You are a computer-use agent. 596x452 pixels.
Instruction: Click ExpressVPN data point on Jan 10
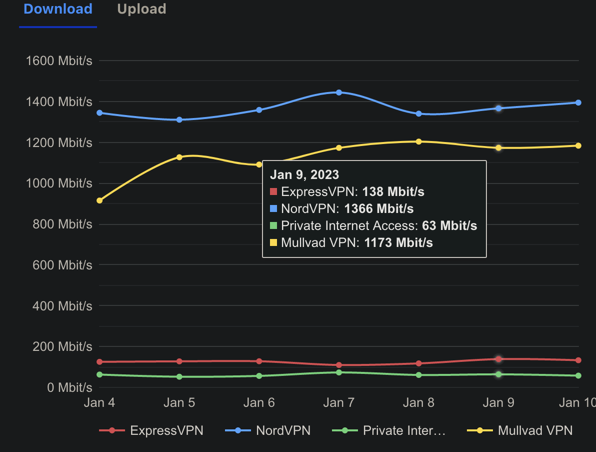point(579,360)
